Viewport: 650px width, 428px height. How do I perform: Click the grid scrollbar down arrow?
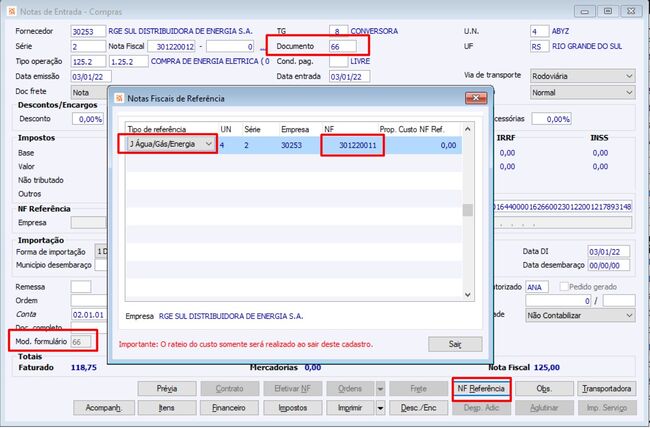tap(468, 295)
